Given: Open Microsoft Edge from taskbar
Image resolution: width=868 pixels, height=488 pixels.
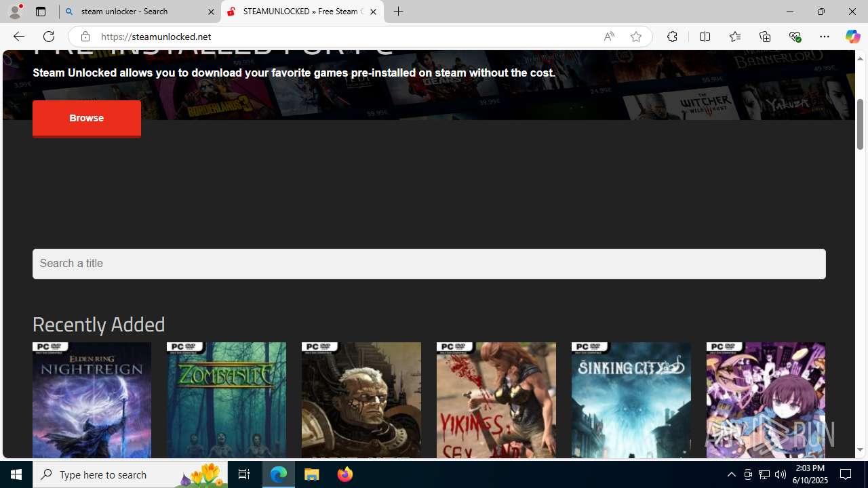Looking at the screenshot, I should coord(279,474).
